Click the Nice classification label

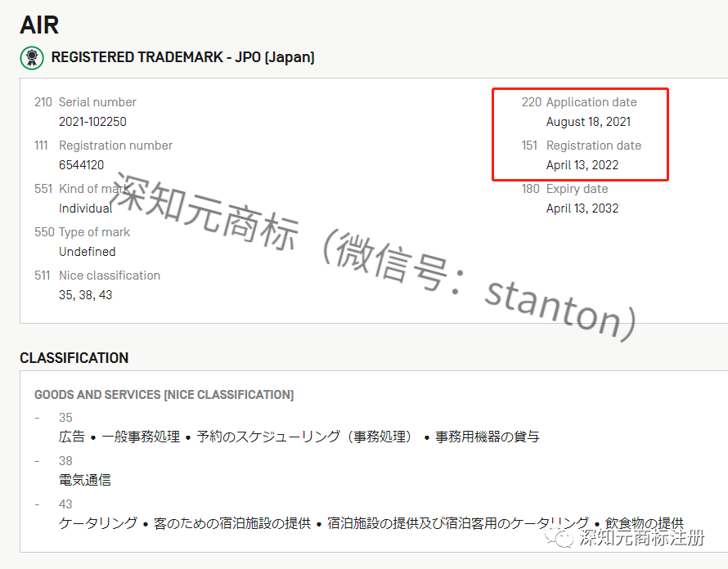pyautogui.click(x=110, y=276)
